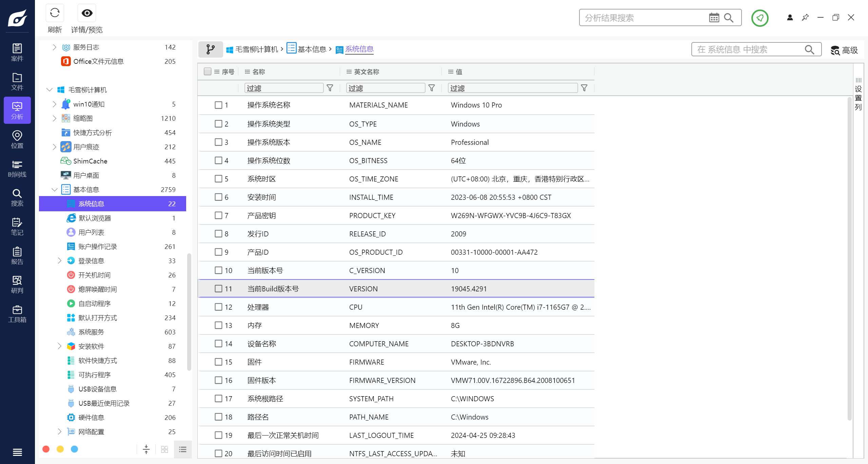Click the refresh (刷新) icon
This screenshot has width=868, height=464.
(55, 13)
